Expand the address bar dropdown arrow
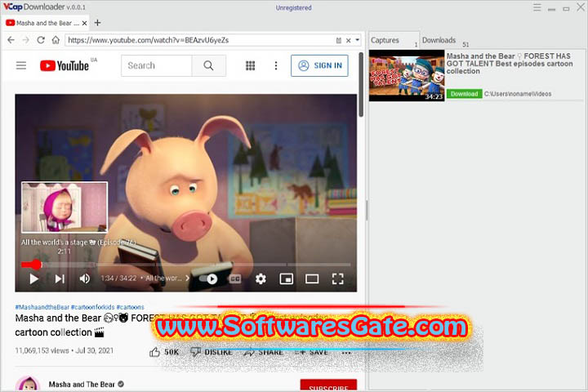 (358, 40)
